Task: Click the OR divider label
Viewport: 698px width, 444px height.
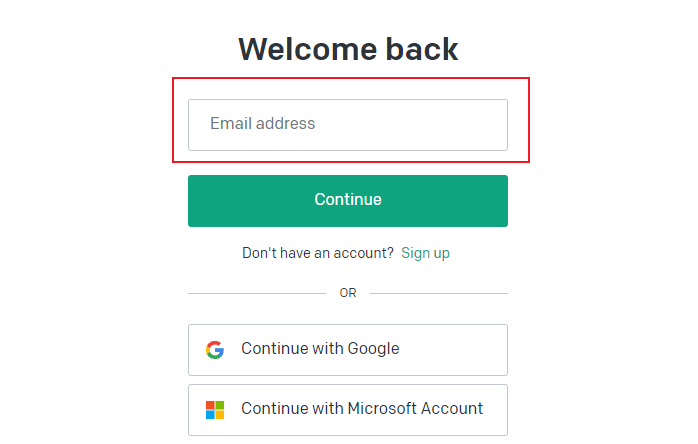Action: [x=348, y=293]
